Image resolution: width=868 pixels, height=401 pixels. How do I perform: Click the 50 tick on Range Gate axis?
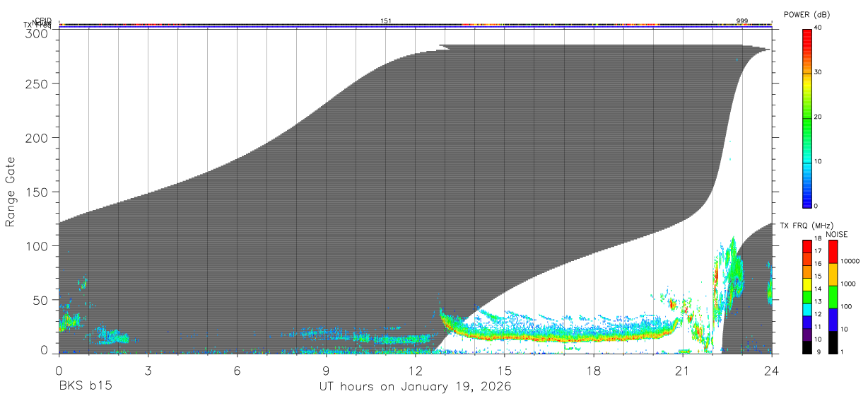point(41,300)
